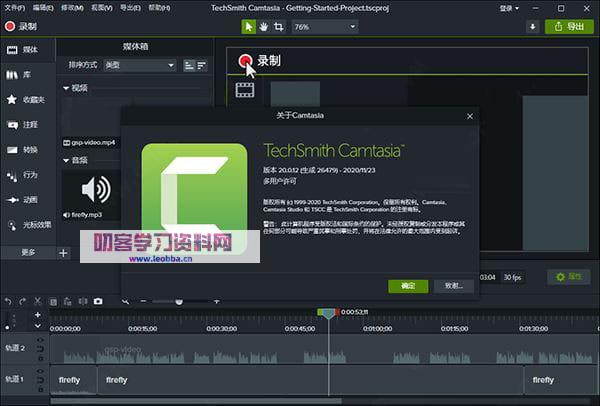
Task: Select the Crop tool in canvas toolbar
Action: point(279,27)
